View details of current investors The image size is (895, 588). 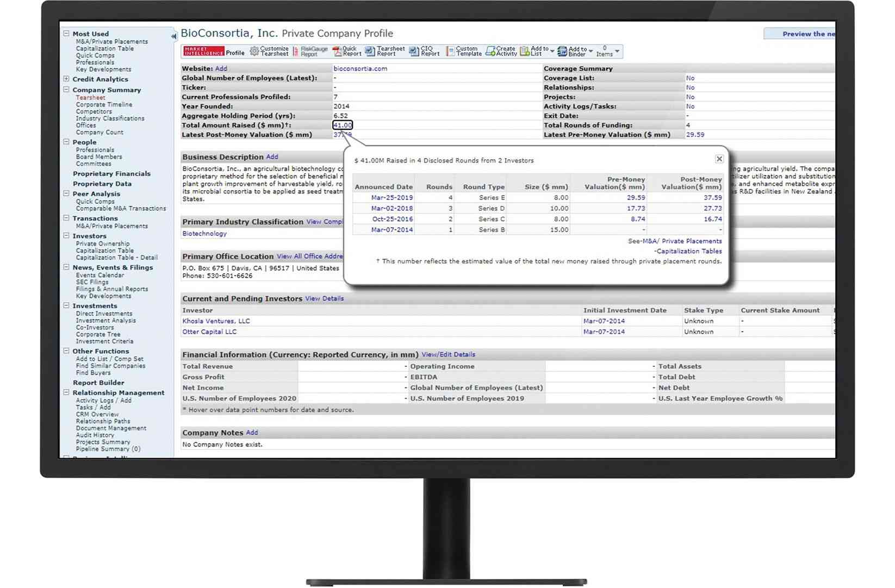[x=325, y=298]
